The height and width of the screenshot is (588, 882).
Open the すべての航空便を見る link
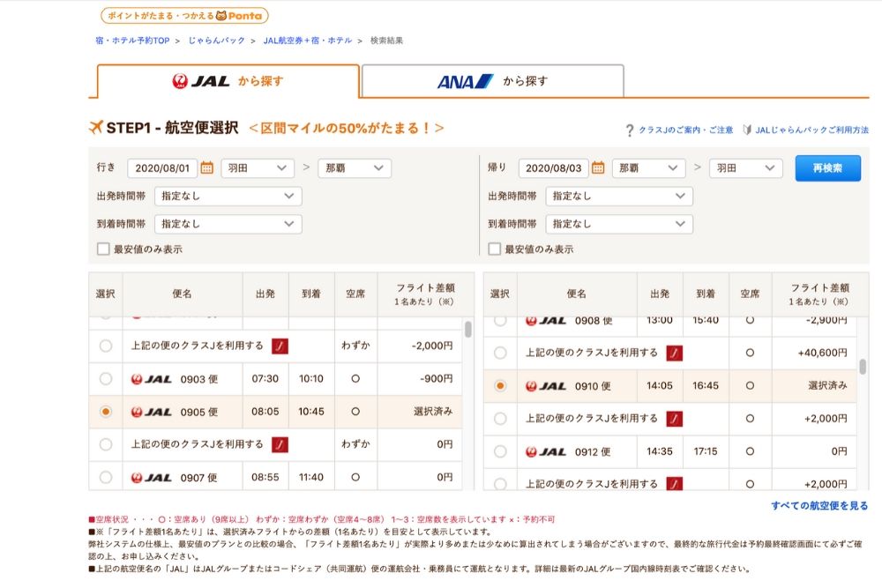(819, 506)
